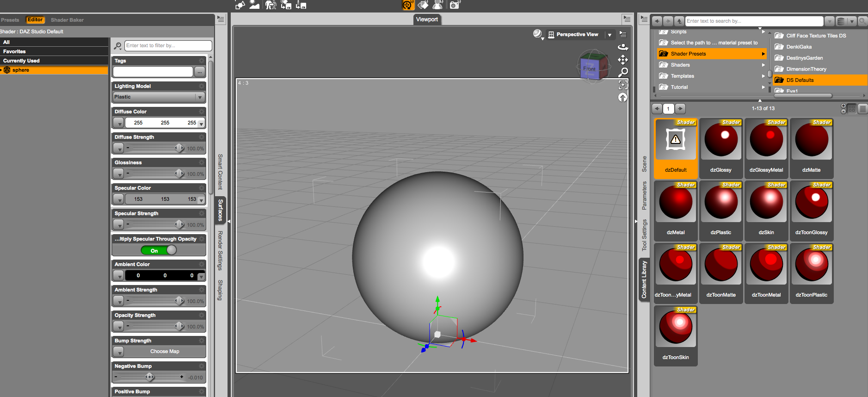Go to previous page of content results

[657, 109]
